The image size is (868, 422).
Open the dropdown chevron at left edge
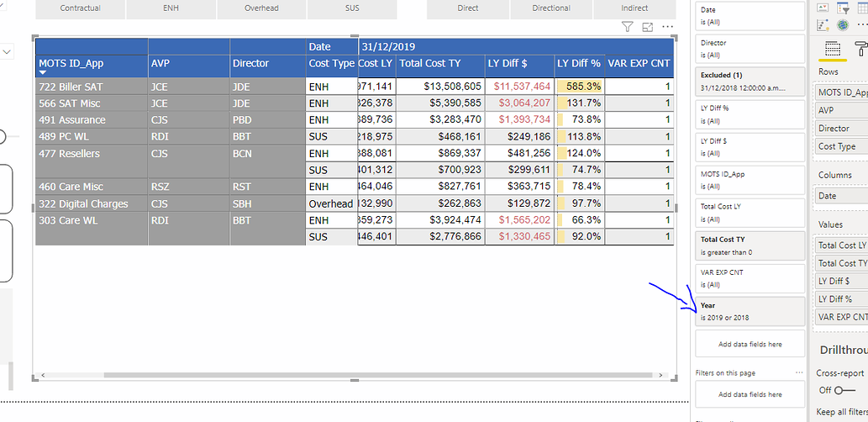(x=8, y=51)
